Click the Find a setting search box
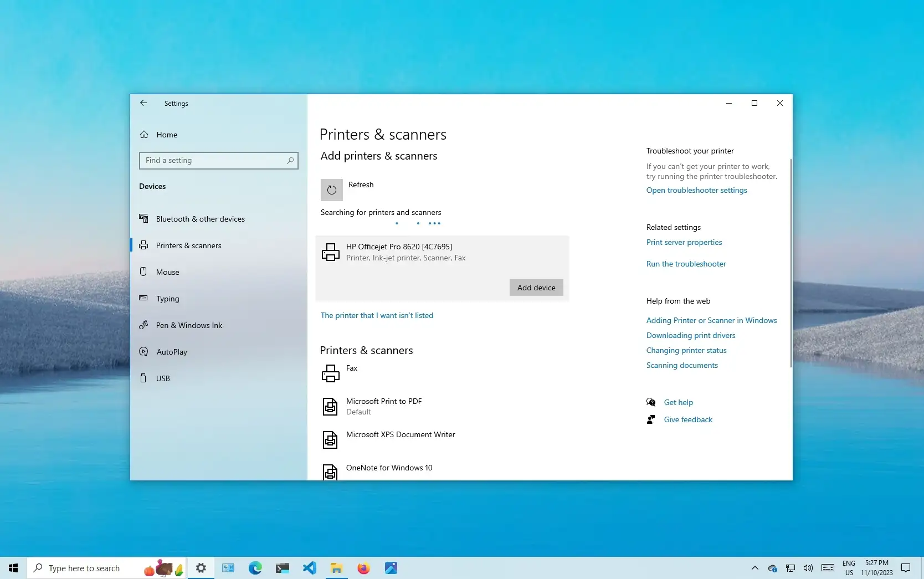 click(219, 161)
